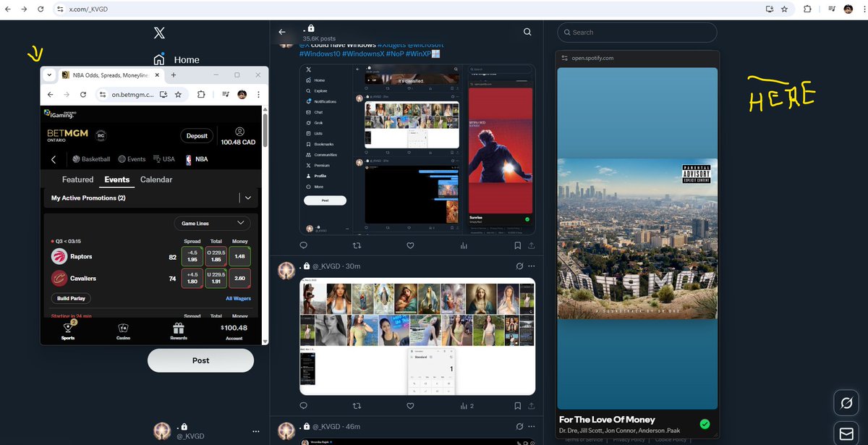868x445 pixels.
Task: Open Chrome menu in main browser window
Action: tap(864, 9)
